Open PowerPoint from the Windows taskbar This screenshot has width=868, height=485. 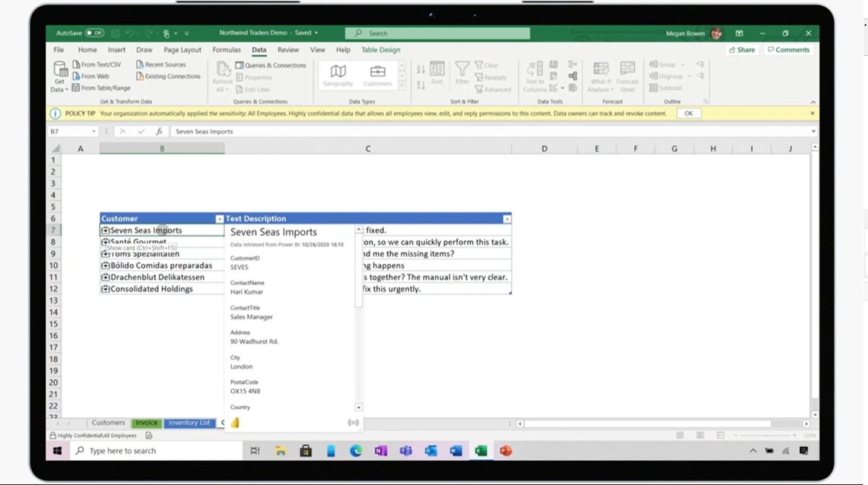pyautogui.click(x=506, y=451)
